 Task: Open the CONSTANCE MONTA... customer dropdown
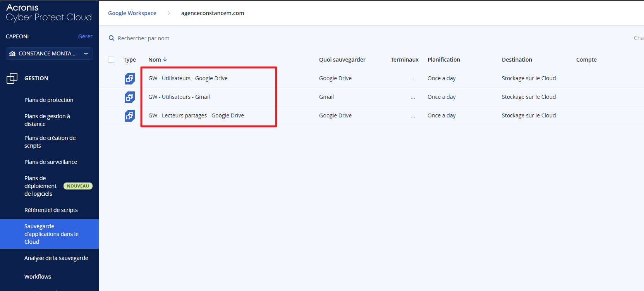pyautogui.click(x=49, y=53)
